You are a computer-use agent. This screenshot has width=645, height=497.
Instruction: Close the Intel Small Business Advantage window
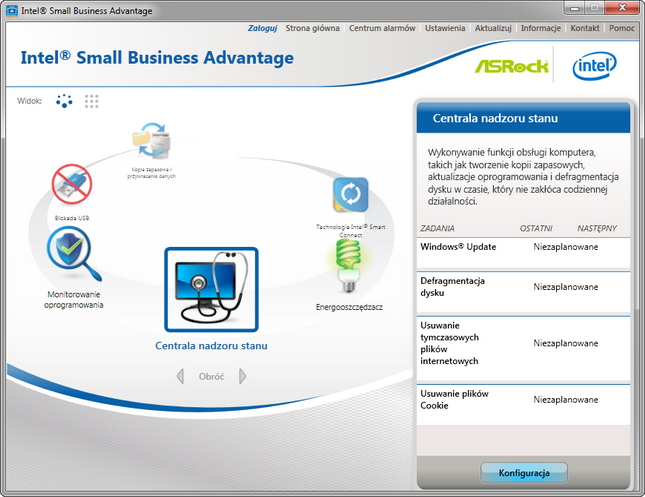(622, 8)
